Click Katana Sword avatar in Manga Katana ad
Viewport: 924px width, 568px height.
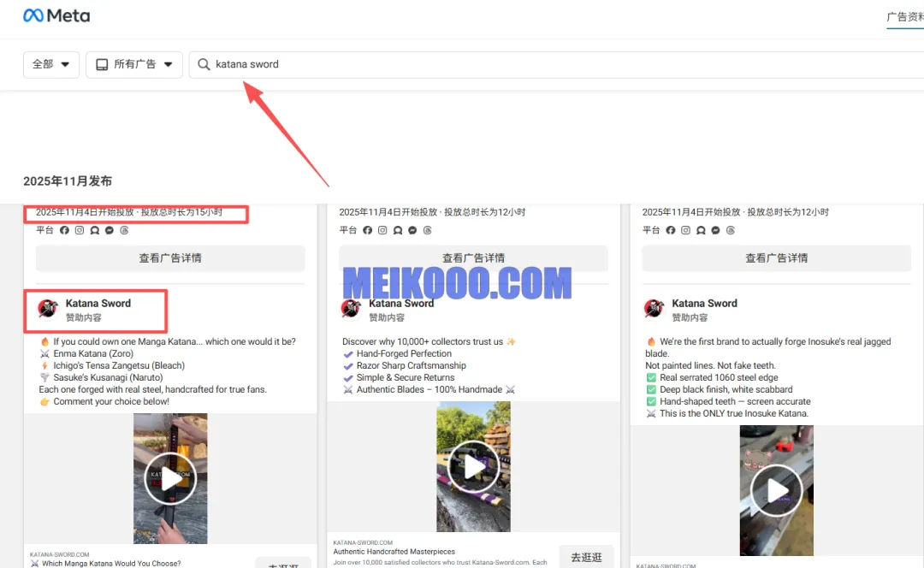[48, 308]
